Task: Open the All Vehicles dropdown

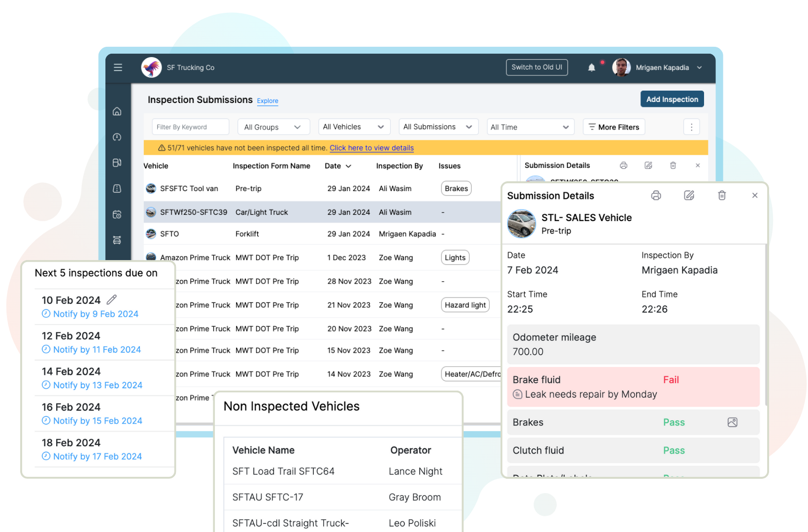Action: [354, 127]
